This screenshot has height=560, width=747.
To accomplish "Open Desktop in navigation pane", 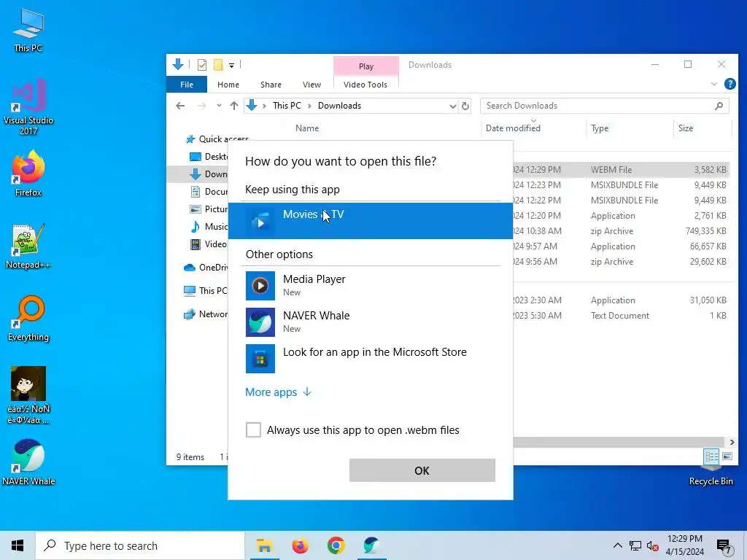I will pyautogui.click(x=209, y=157).
